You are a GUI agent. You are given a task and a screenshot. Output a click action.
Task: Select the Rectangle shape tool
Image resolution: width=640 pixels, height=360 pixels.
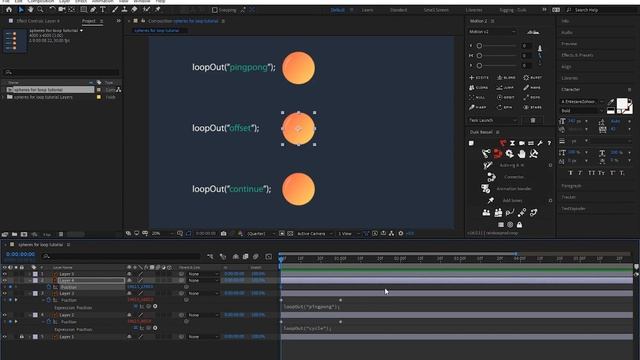[83, 9]
